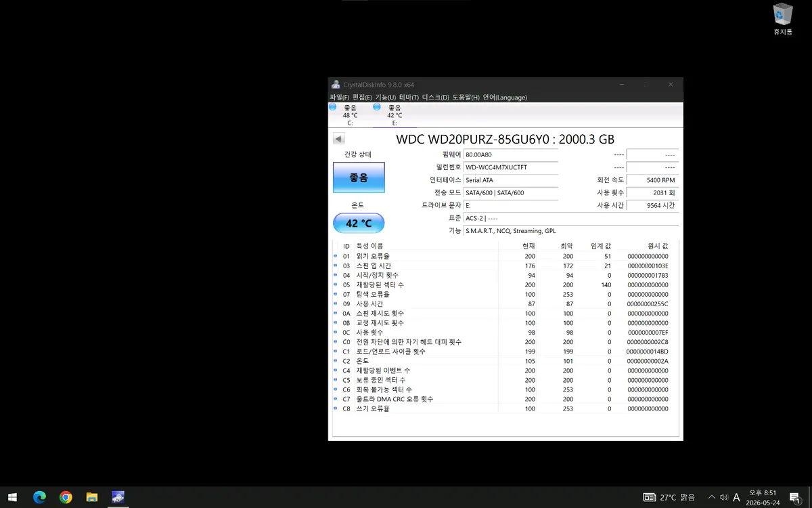This screenshot has height=508, width=812.
Task: Toggle the IME input mode A indicator
Action: coord(736,497)
